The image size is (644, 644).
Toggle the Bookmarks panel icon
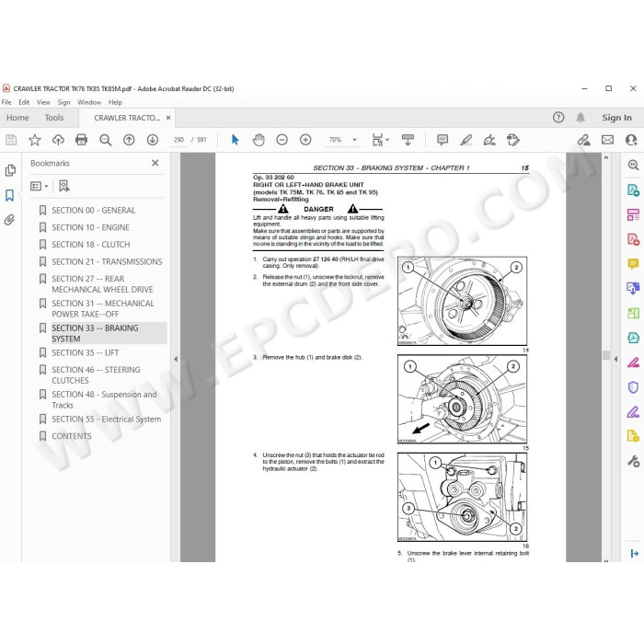tap(10, 195)
